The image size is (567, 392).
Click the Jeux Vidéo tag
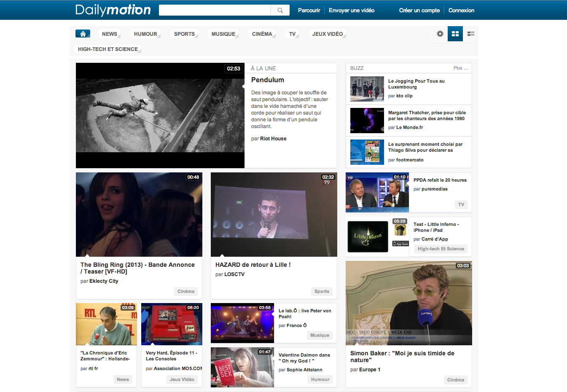click(x=182, y=379)
